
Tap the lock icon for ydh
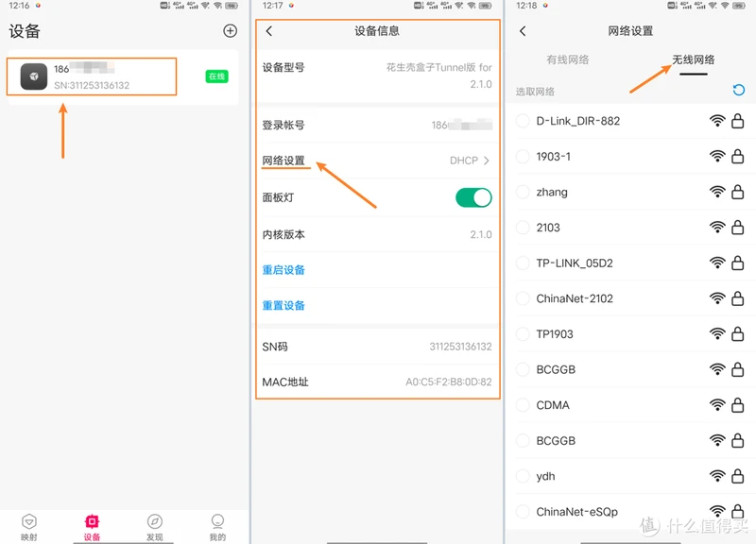[737, 476]
